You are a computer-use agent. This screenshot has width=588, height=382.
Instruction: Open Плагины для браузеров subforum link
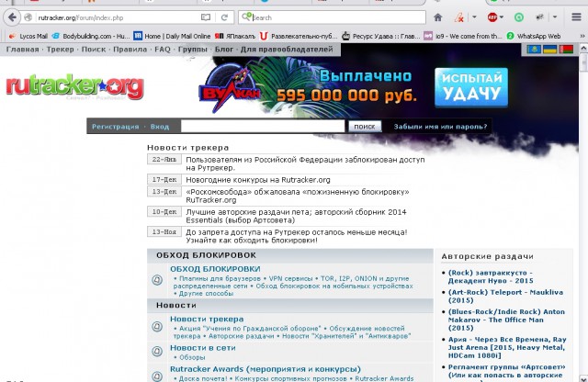point(220,278)
